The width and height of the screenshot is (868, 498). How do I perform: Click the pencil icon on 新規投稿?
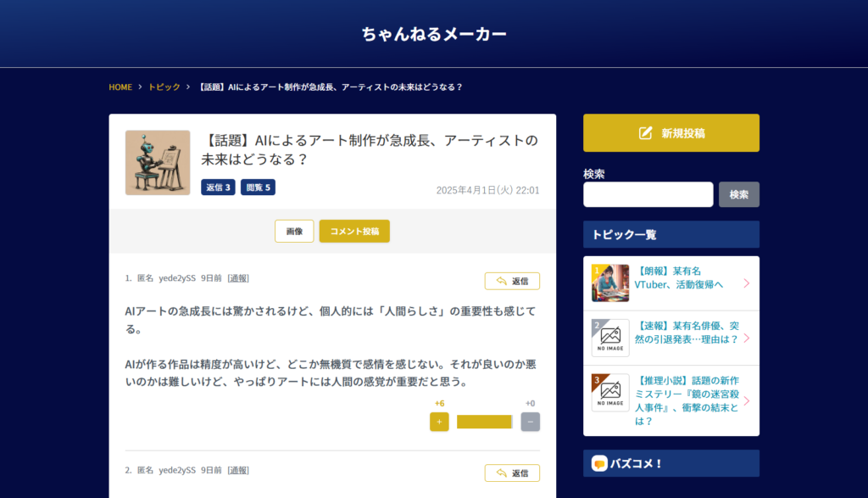645,133
